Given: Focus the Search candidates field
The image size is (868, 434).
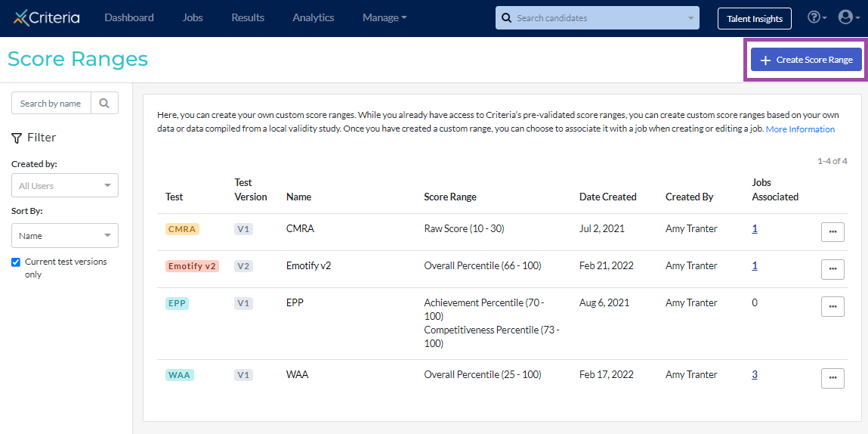Looking at the screenshot, I should coord(598,17).
